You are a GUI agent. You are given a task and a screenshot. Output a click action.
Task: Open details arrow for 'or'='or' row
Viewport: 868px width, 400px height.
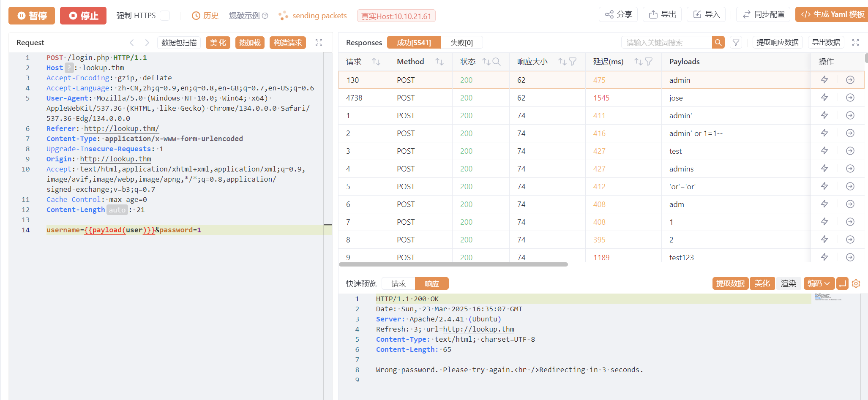tap(850, 186)
